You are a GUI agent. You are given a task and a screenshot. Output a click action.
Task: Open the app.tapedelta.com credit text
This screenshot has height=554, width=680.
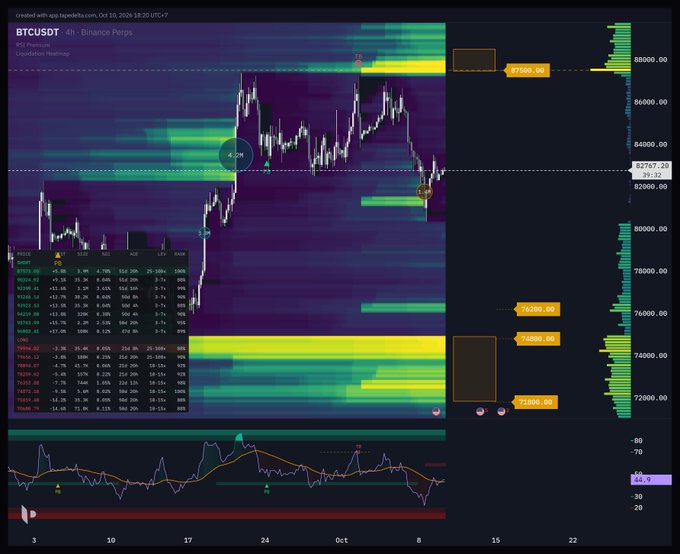[x=92, y=15]
